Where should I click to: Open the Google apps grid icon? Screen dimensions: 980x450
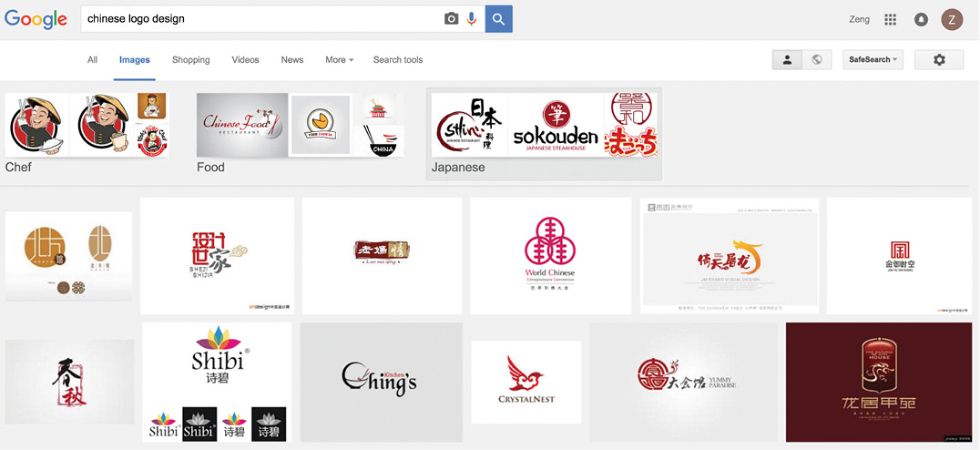point(891,19)
